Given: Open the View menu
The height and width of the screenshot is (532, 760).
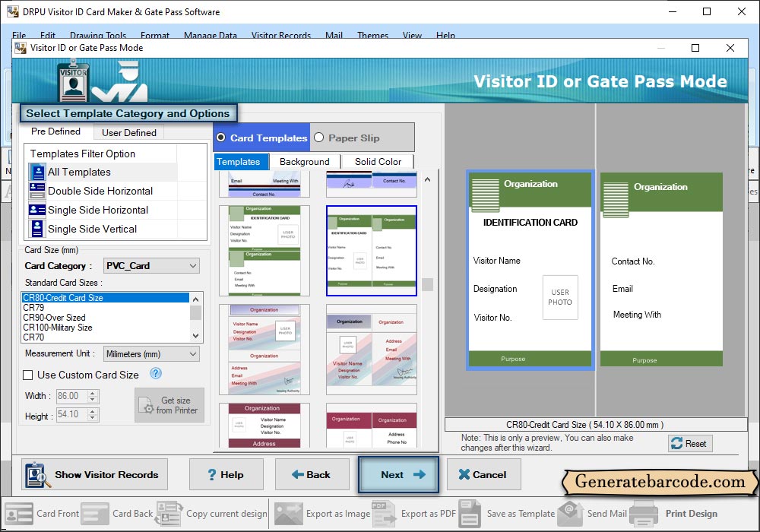Looking at the screenshot, I should (x=412, y=35).
